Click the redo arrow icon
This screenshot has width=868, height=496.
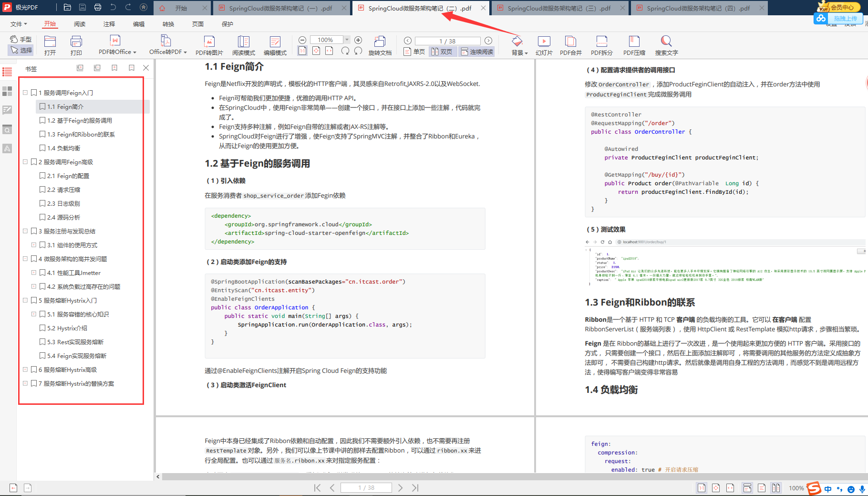128,8
